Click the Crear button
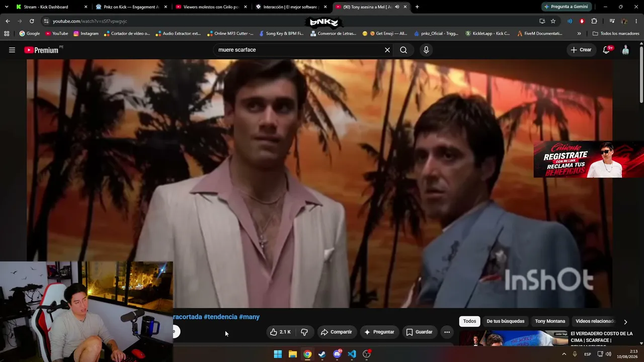 pos(581,50)
